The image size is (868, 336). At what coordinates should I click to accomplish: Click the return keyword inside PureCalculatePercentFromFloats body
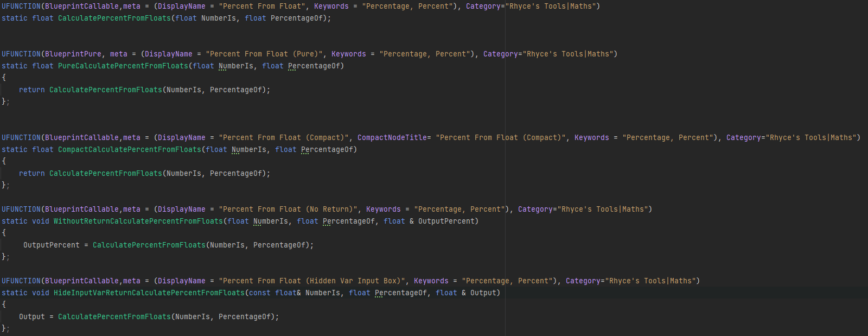[32, 90]
